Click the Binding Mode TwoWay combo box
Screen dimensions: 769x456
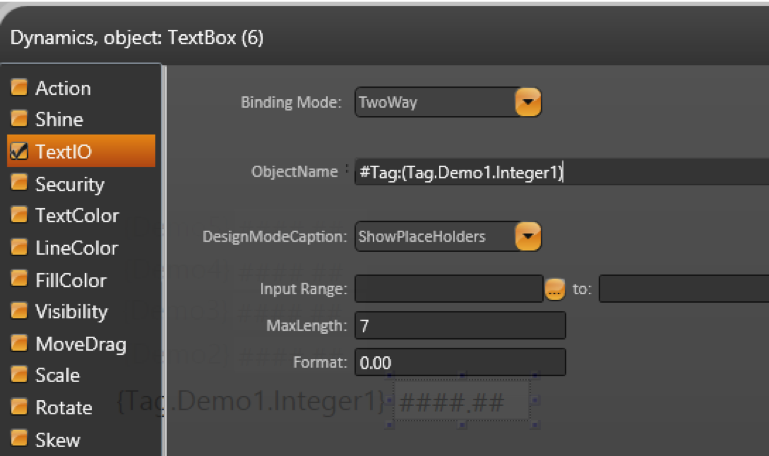pos(435,102)
